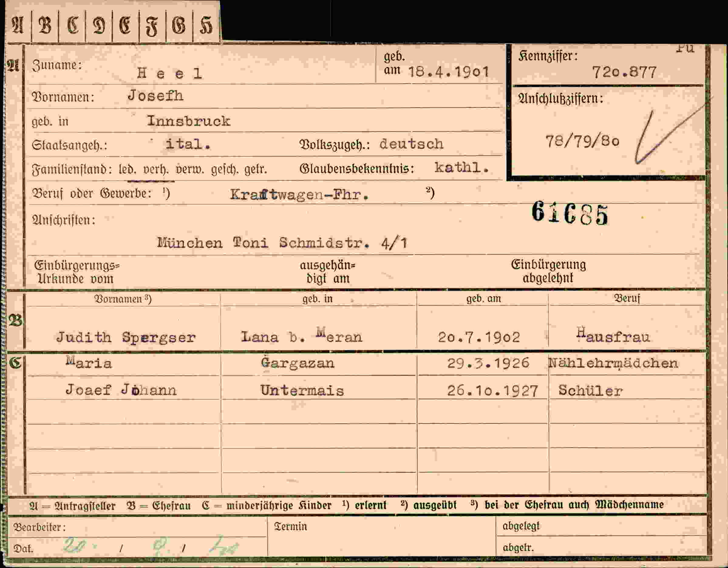
Task: Click the stamped number 61685
Action: (x=570, y=213)
